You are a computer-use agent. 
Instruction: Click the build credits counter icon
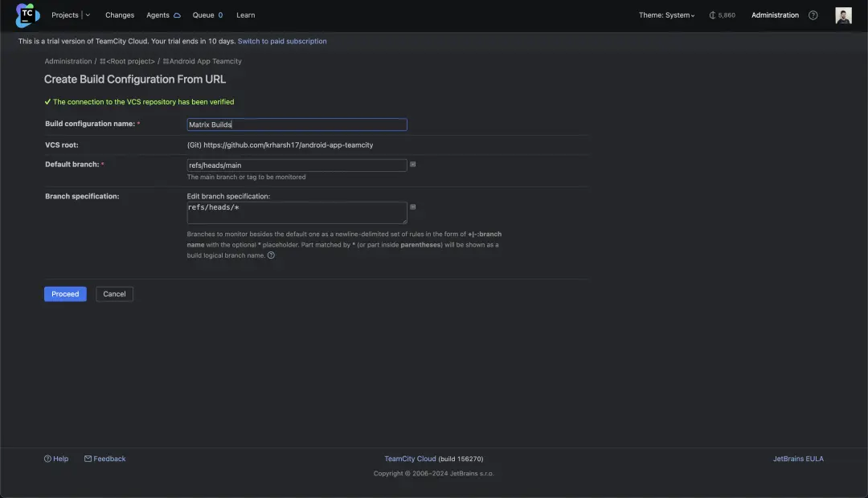713,15
